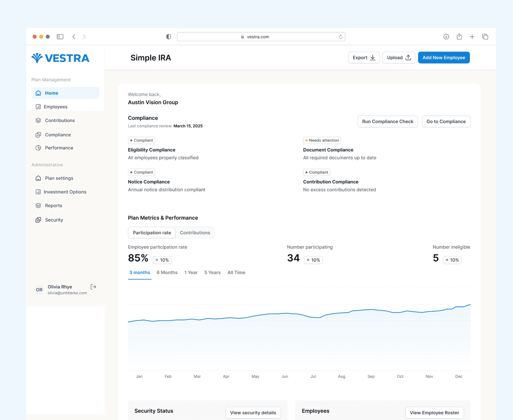Open the Home menu item
The image size is (513, 420).
point(65,93)
